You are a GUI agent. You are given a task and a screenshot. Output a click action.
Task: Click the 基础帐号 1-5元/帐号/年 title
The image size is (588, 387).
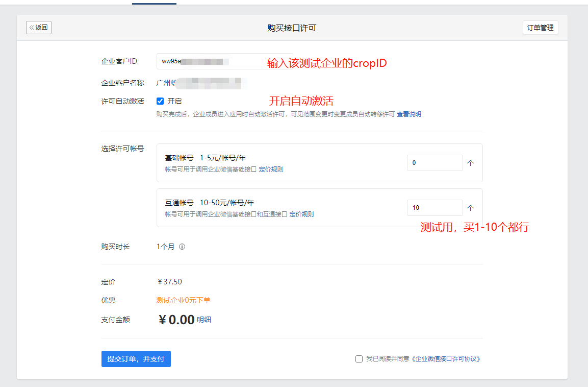tap(205, 158)
